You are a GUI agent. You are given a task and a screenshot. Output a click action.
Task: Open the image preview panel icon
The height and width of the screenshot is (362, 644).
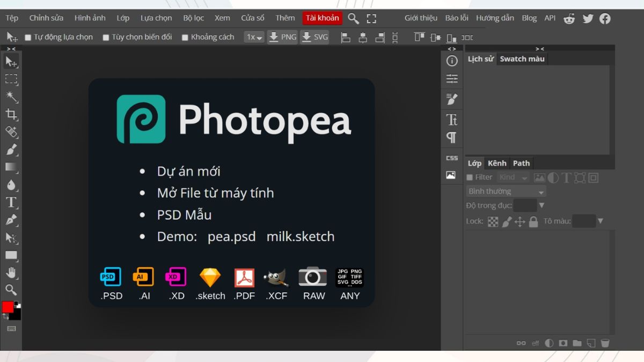click(451, 175)
